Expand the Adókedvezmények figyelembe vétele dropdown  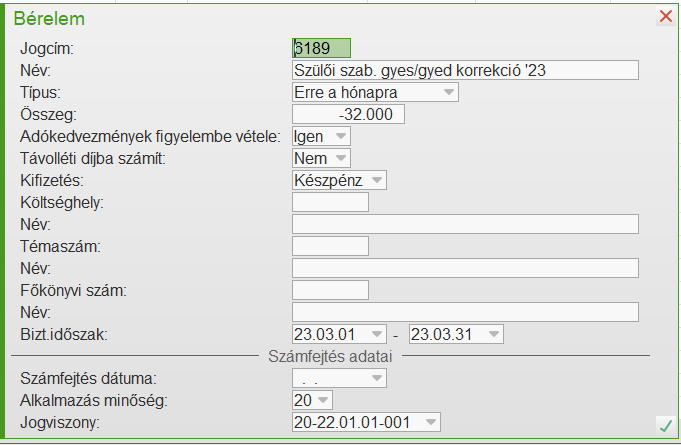(x=341, y=136)
